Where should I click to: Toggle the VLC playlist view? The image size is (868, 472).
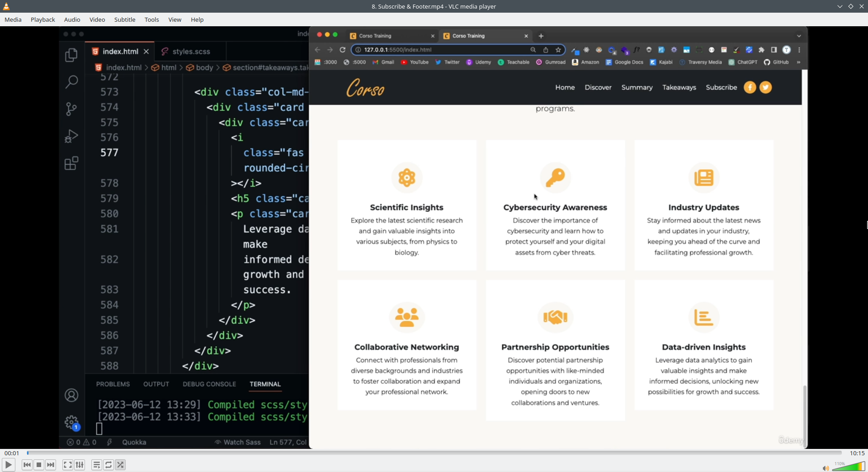(x=97, y=465)
